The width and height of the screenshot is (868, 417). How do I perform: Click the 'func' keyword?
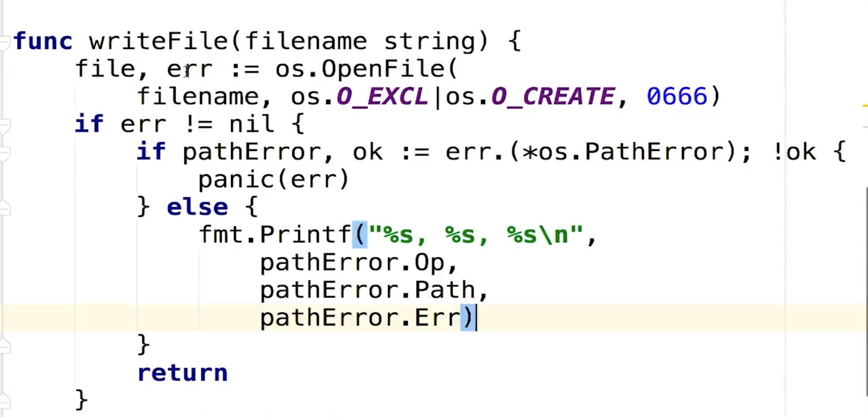pos(43,42)
